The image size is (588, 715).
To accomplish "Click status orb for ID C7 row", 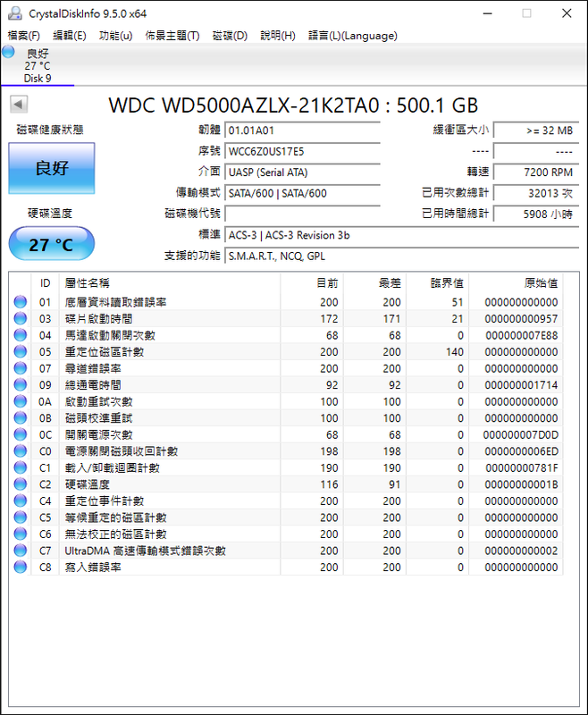I will 20,551.
